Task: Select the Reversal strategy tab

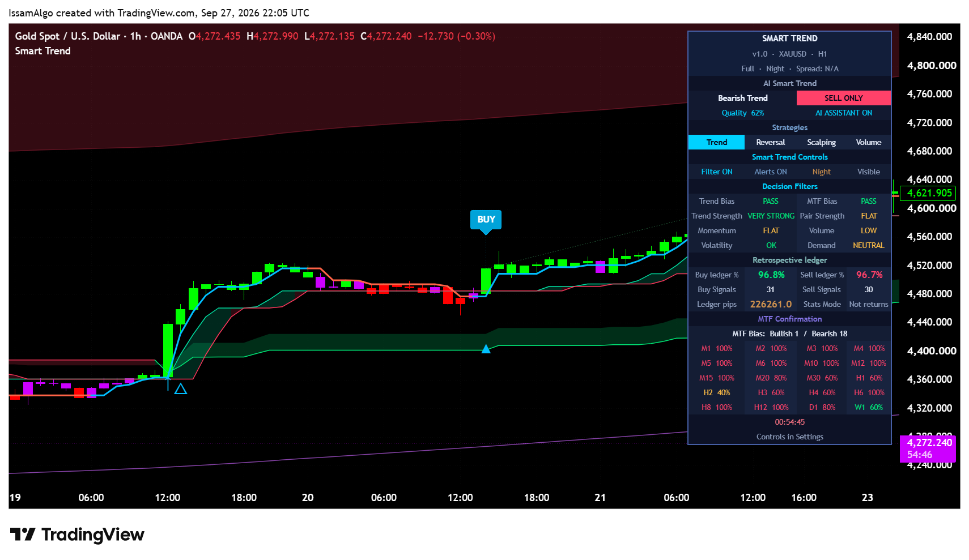Action: (770, 142)
